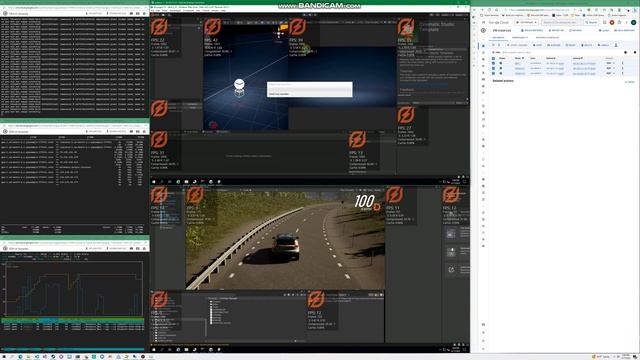This screenshot has height=360, width=640.
Task: Click the red circular icon in the Google Cloud header
Action: (612, 22)
